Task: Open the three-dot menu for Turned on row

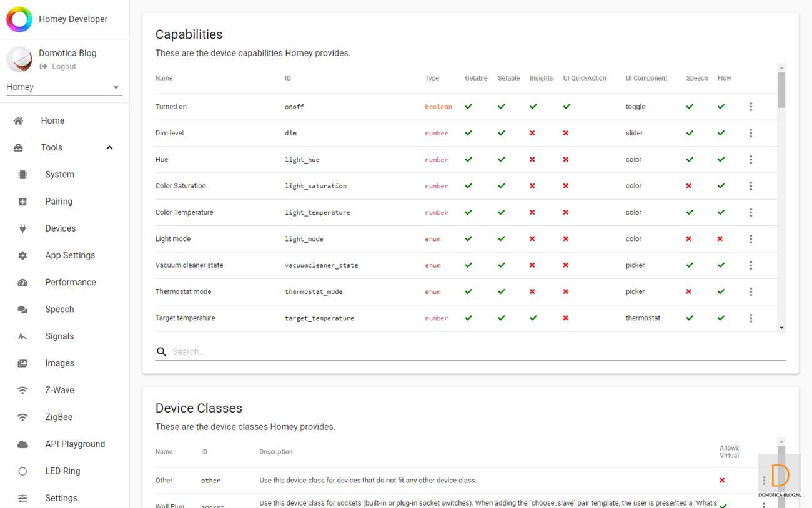Action: pos(751,107)
